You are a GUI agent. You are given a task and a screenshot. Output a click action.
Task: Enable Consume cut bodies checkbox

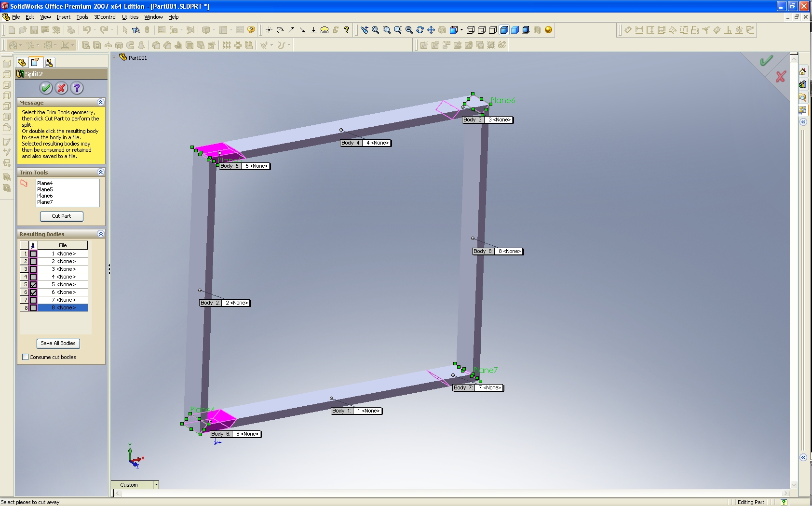[x=26, y=357]
